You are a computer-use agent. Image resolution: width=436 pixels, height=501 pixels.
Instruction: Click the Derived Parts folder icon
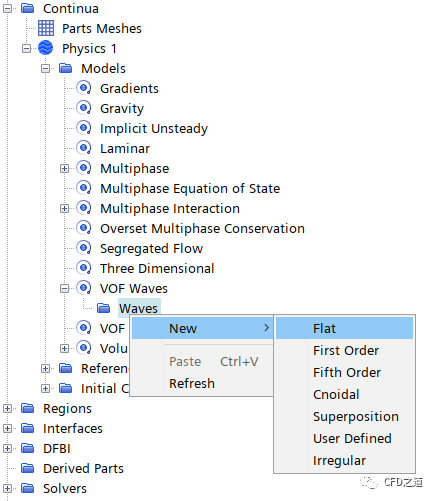point(28,468)
